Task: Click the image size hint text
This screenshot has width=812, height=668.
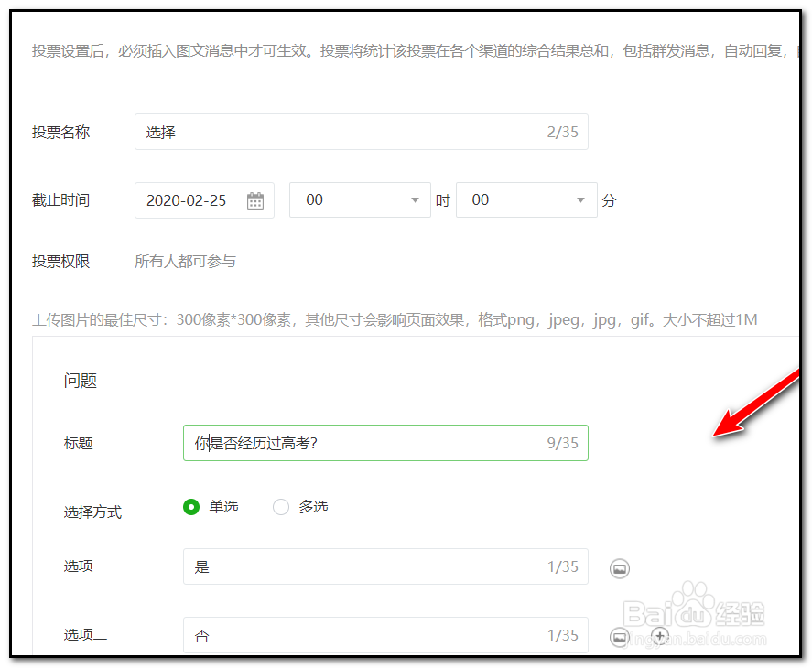Action: pos(395,320)
